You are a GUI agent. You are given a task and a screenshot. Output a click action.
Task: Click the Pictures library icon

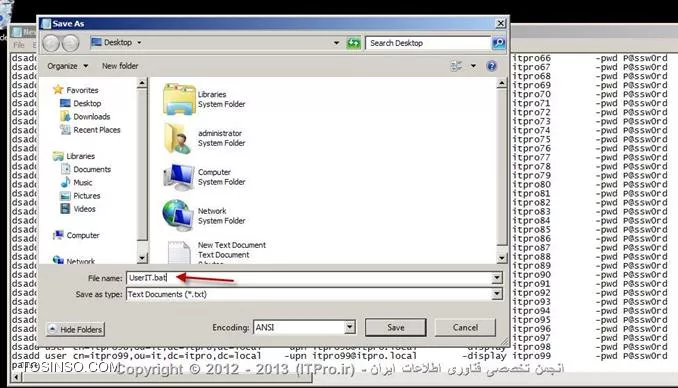click(65, 196)
